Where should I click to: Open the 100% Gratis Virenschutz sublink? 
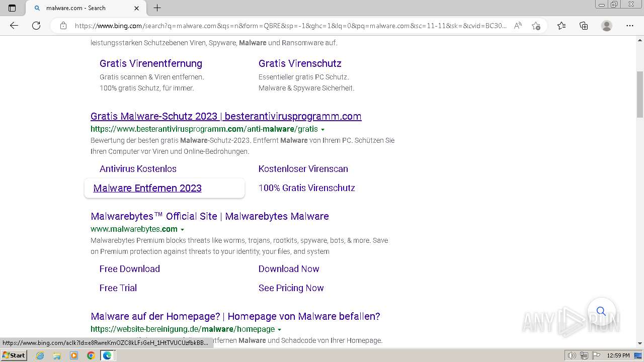307,188
